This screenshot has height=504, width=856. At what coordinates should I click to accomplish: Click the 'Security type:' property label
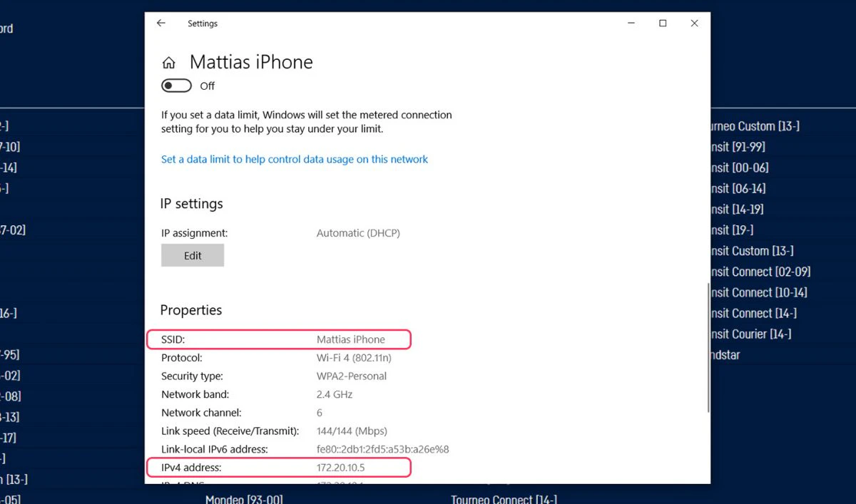[x=192, y=376]
